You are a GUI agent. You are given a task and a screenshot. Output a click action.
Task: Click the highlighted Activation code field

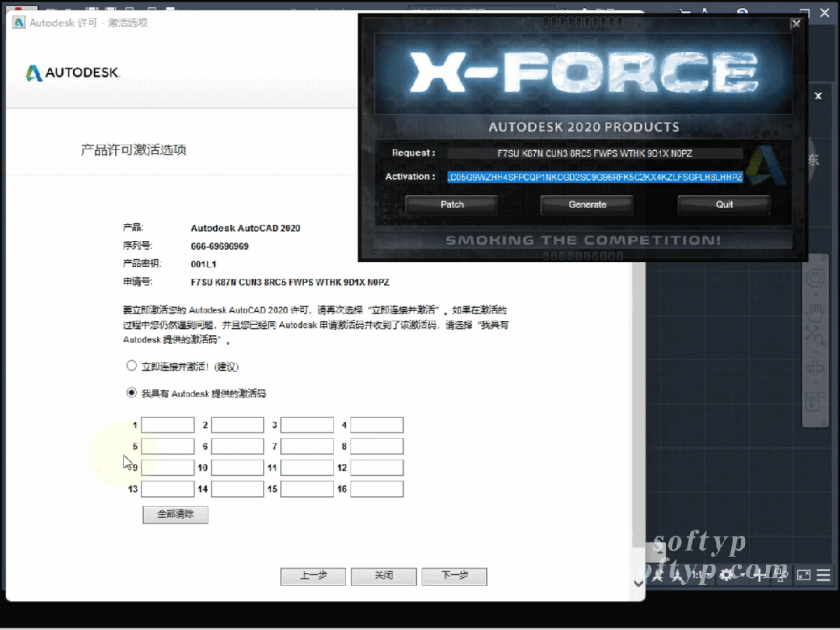595,177
